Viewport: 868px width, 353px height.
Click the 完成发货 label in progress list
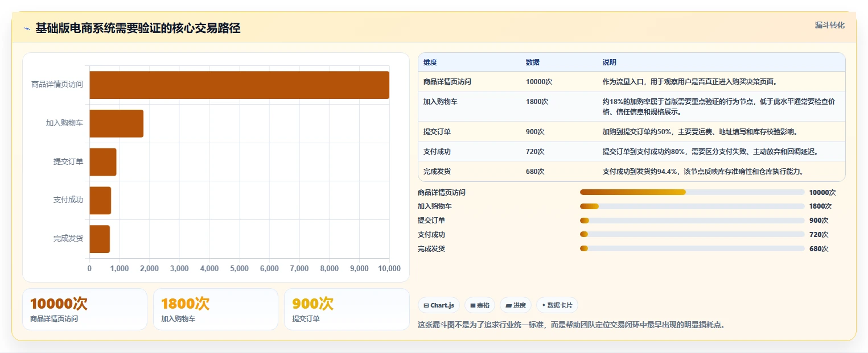click(x=431, y=248)
